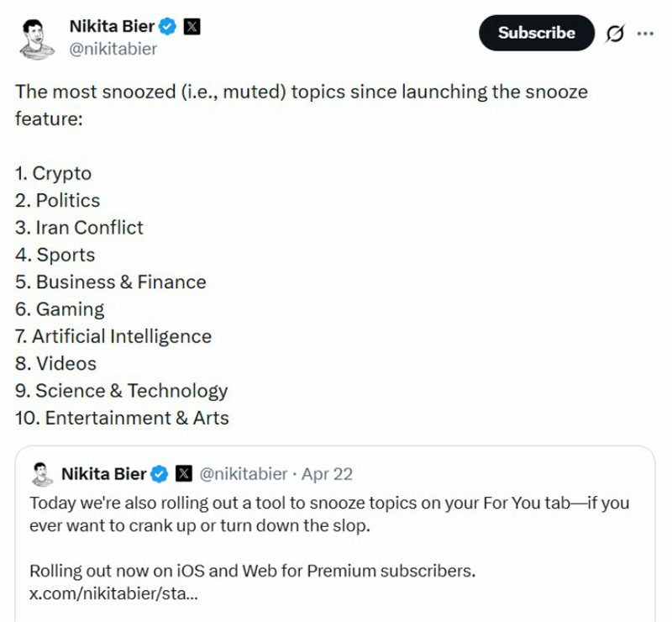672x622 pixels.
Task: Click the small avatar in the quoted post
Action: point(41,474)
